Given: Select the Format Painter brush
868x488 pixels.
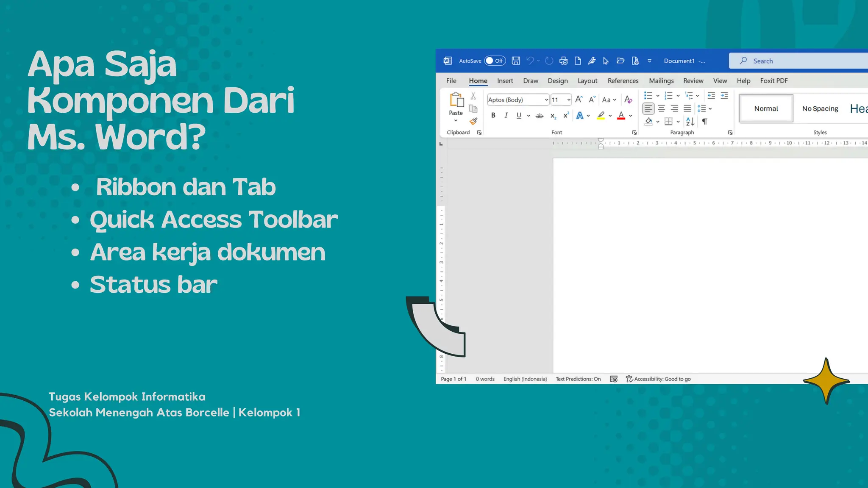Looking at the screenshot, I should click(x=473, y=121).
